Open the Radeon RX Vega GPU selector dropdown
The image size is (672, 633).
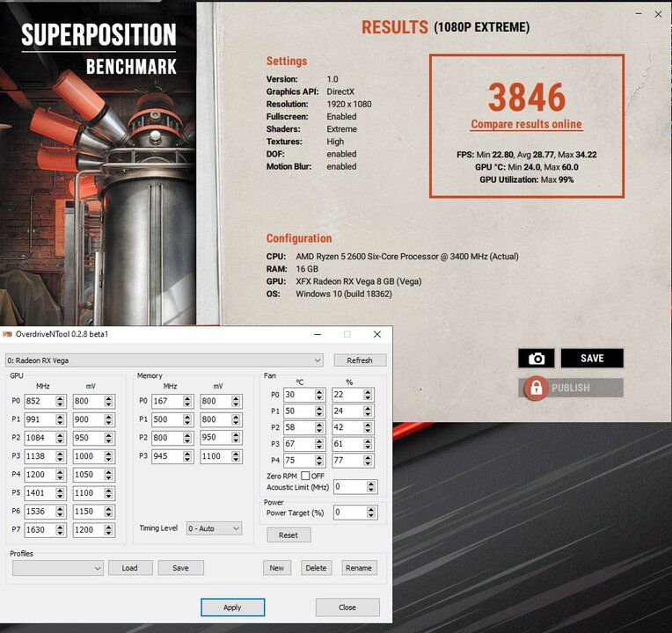[164, 360]
